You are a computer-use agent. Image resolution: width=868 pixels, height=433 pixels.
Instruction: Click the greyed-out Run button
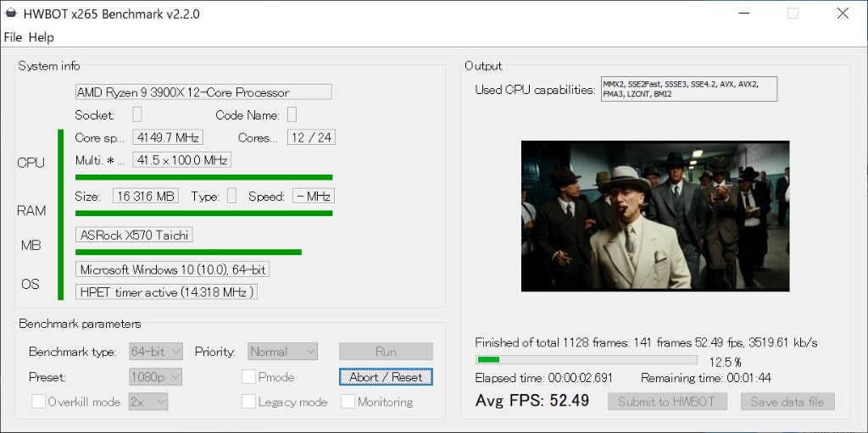(386, 352)
